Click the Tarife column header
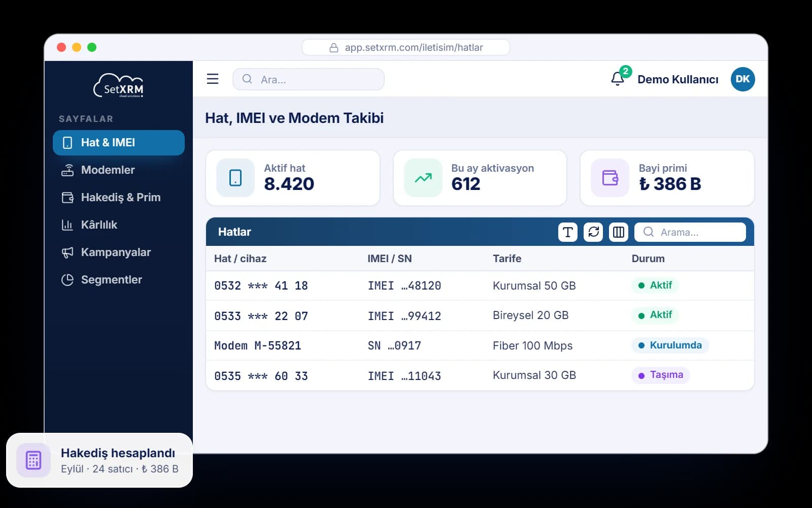 point(507,259)
